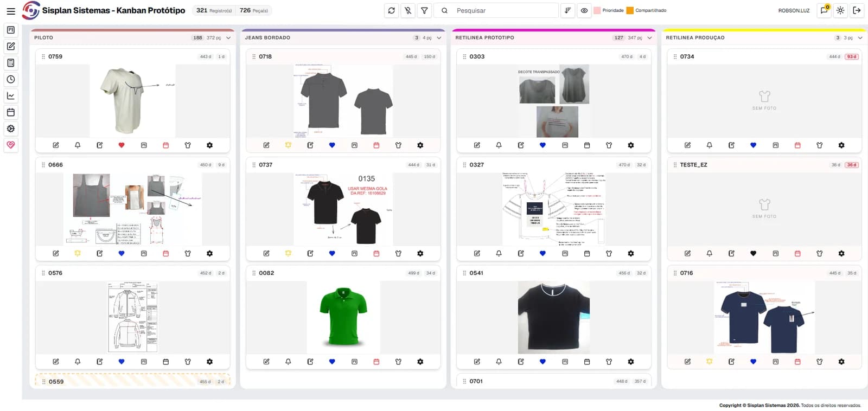The width and height of the screenshot is (868, 411).
Task: Toggle the eye visibility button
Action: [x=584, y=10]
